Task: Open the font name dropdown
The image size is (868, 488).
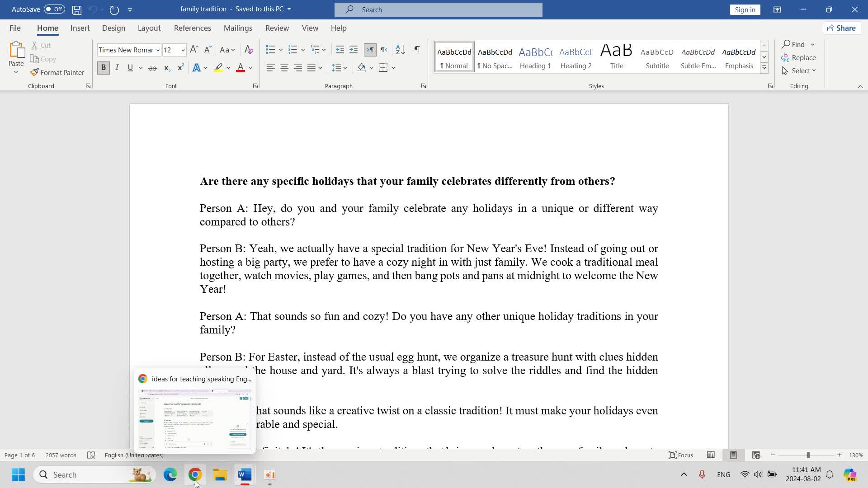Action: pos(158,50)
